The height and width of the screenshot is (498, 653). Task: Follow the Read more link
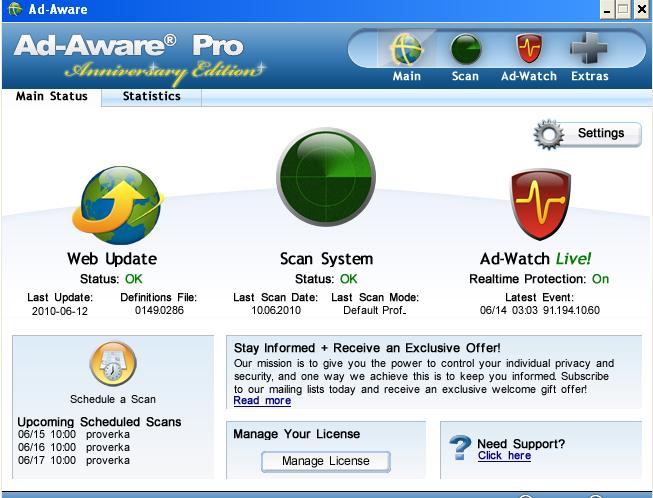coord(262,401)
